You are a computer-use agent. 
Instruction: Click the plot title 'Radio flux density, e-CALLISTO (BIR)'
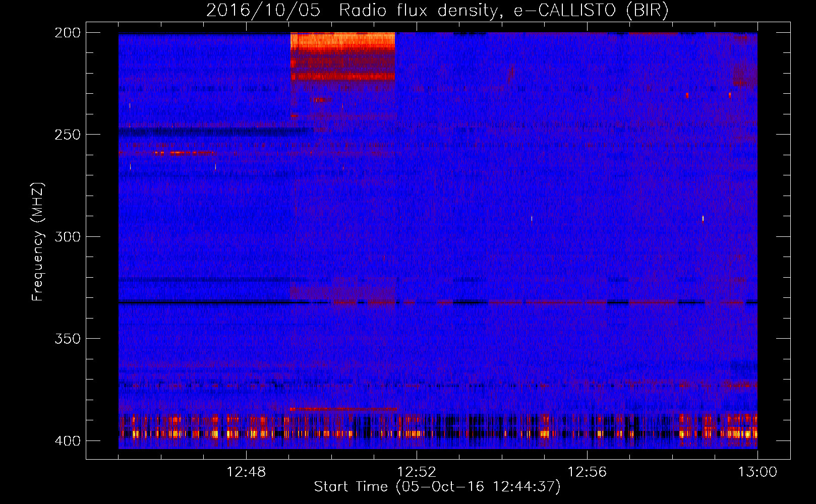click(x=503, y=10)
